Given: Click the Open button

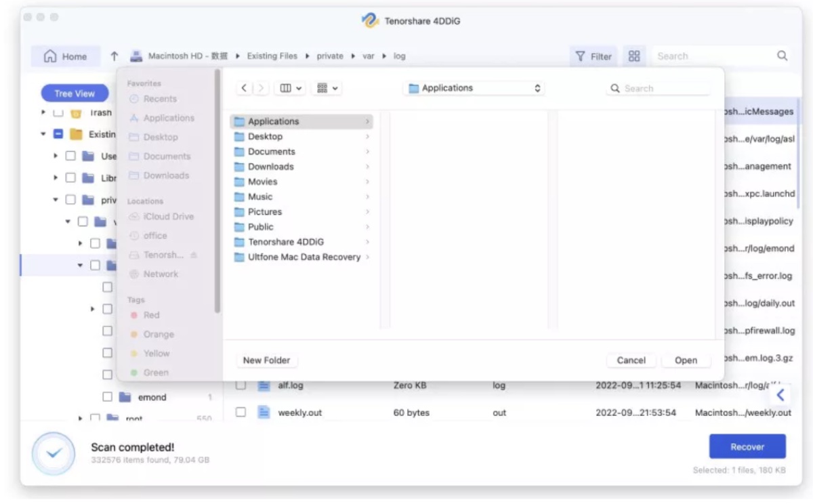Looking at the screenshot, I should click(686, 360).
